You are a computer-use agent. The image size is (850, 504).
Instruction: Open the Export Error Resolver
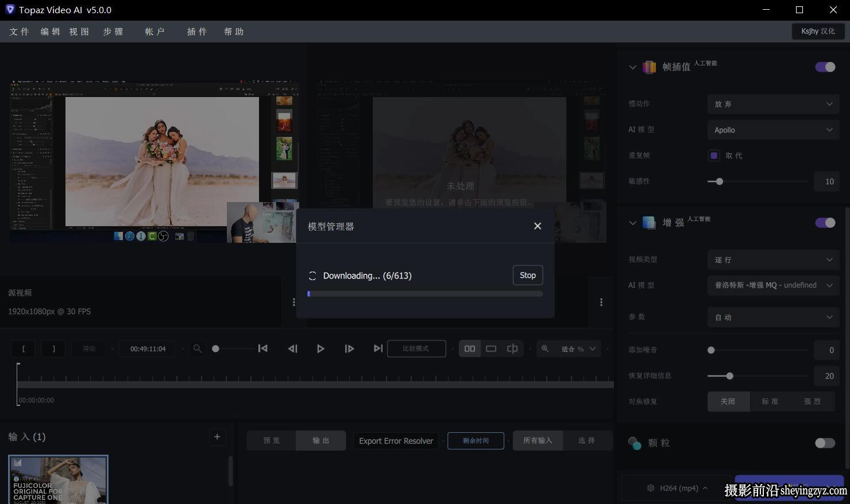396,441
